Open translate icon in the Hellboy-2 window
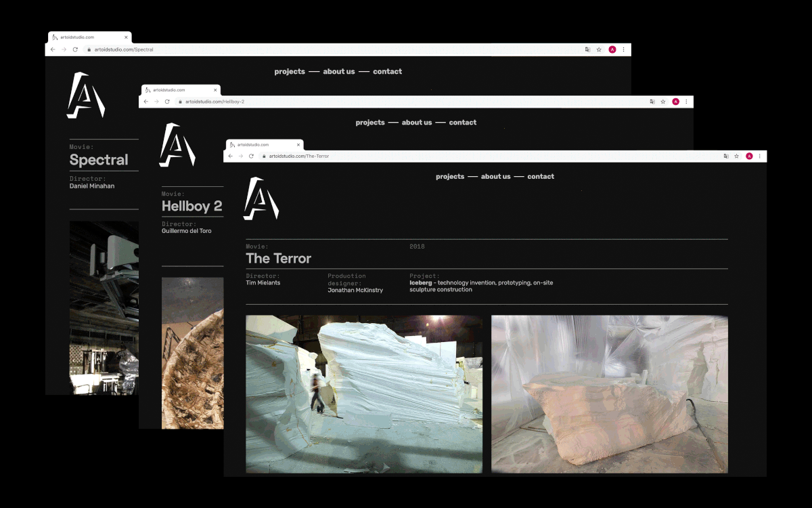 (x=652, y=102)
